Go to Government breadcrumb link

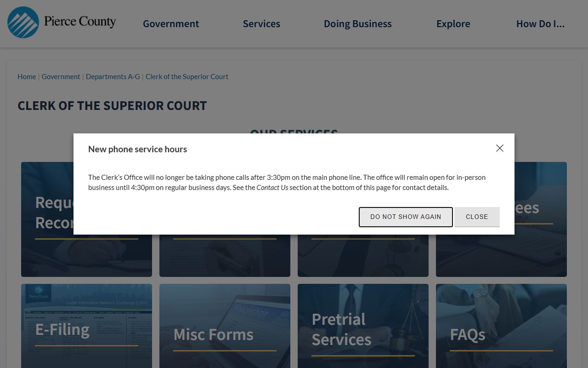61,77
